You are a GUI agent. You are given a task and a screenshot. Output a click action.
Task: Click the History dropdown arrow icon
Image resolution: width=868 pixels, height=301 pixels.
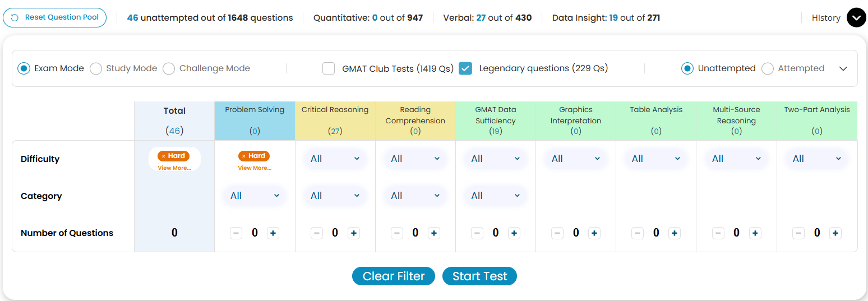856,18
